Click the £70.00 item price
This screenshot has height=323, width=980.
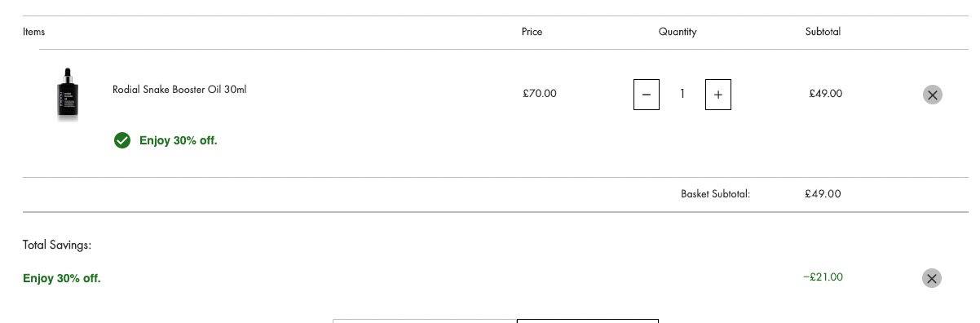(x=540, y=94)
